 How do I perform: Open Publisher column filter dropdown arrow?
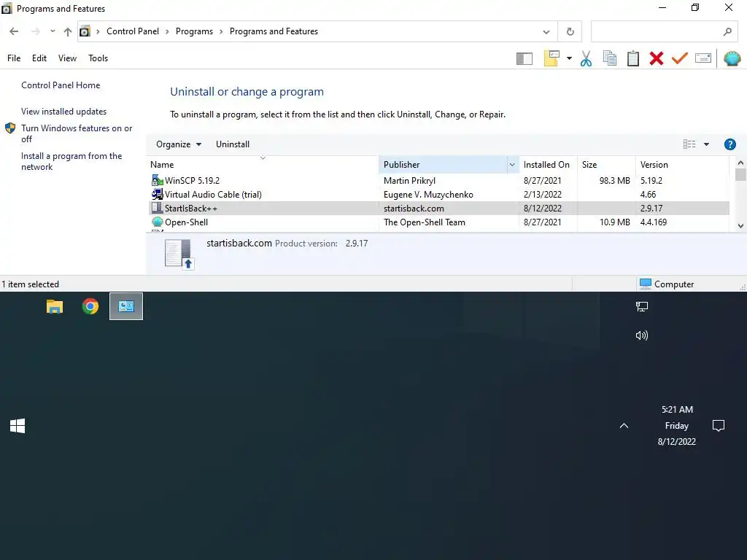pos(512,165)
